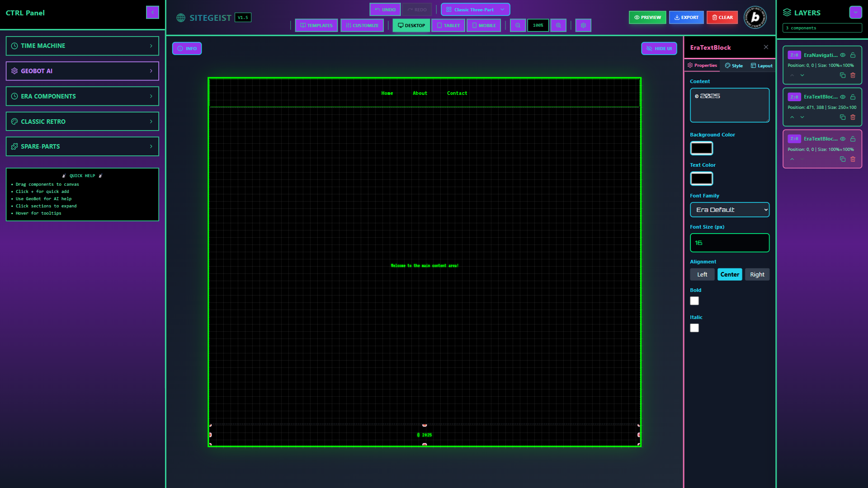Click the EXPORT button
868x488 pixels.
point(686,17)
